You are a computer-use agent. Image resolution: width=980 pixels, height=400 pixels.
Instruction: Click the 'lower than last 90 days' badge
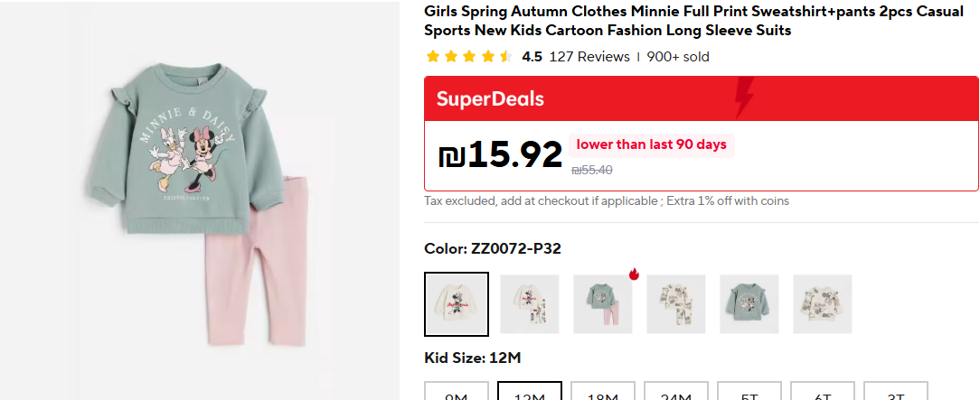coord(651,144)
